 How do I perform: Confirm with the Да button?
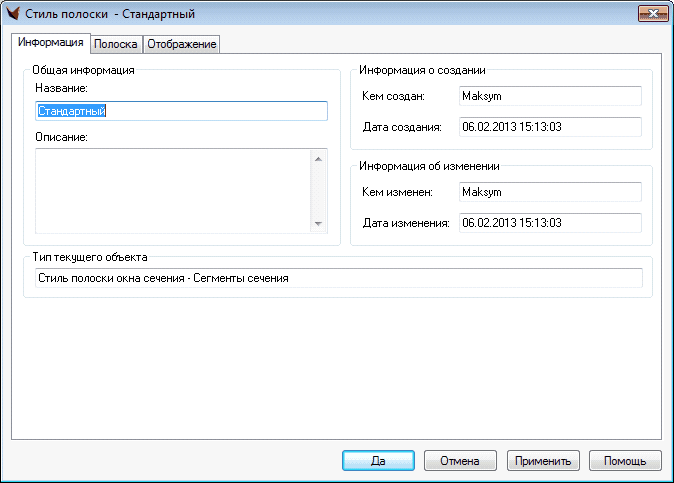click(378, 461)
